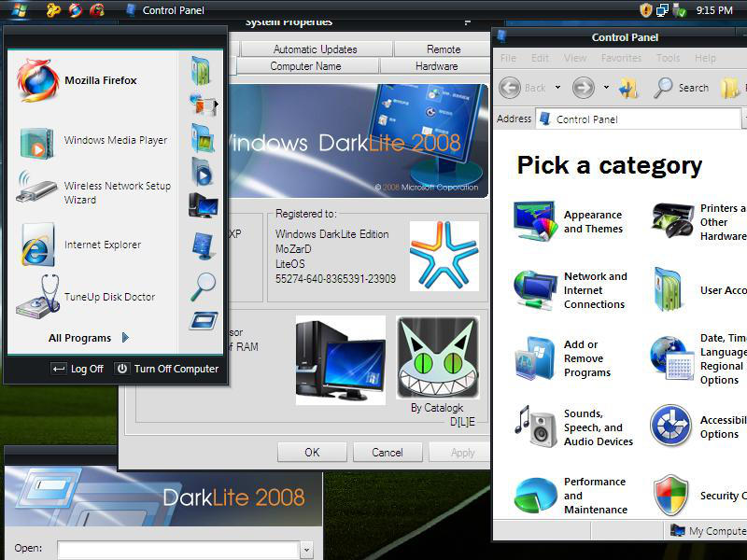Viewport: 747px width, 560px height.
Task: Open the Run icon in Start menu right column
Action: [x=204, y=321]
